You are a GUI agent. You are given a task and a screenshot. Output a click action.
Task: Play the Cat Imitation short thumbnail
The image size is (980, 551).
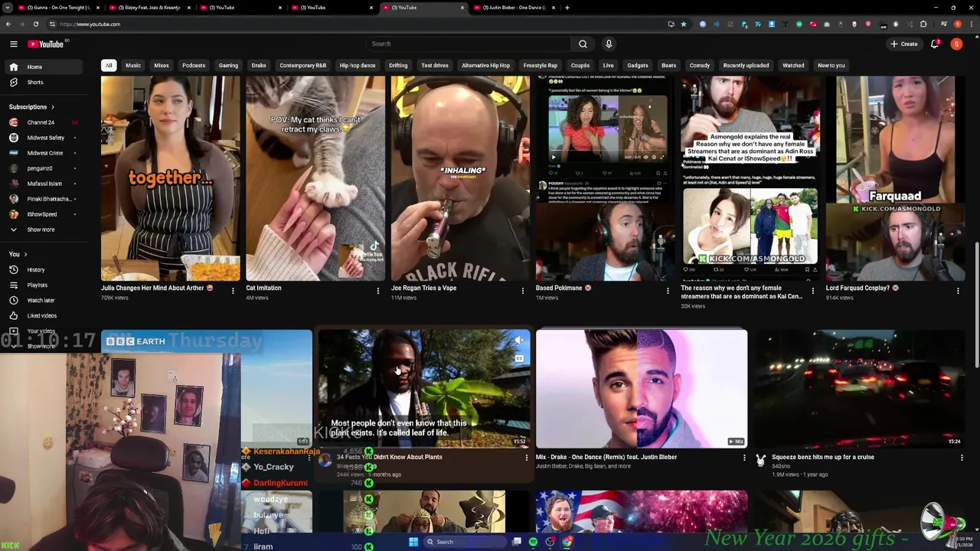tap(315, 178)
